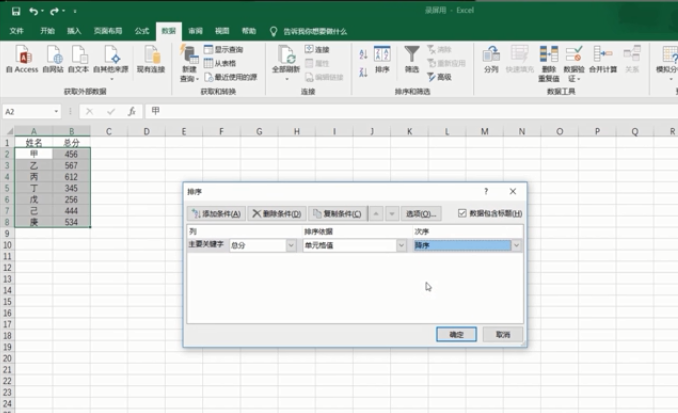Click the 添加条件 (Add Level) button

(215, 213)
